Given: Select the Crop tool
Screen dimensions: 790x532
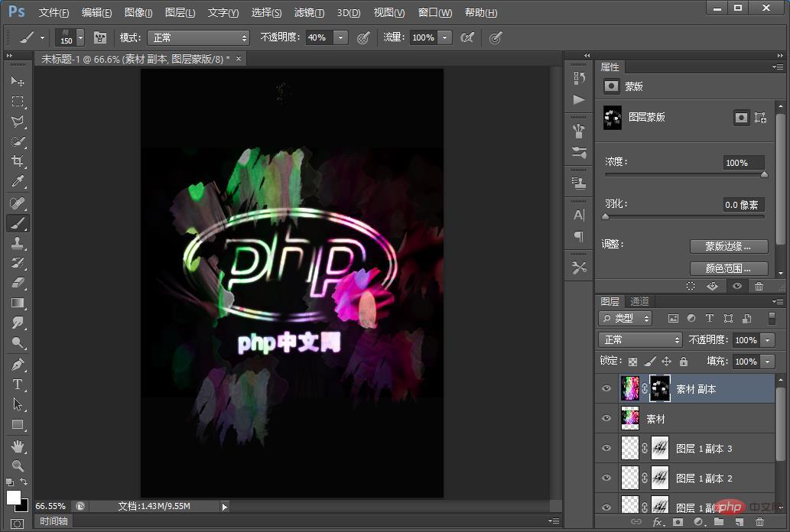Looking at the screenshot, I should (18, 161).
